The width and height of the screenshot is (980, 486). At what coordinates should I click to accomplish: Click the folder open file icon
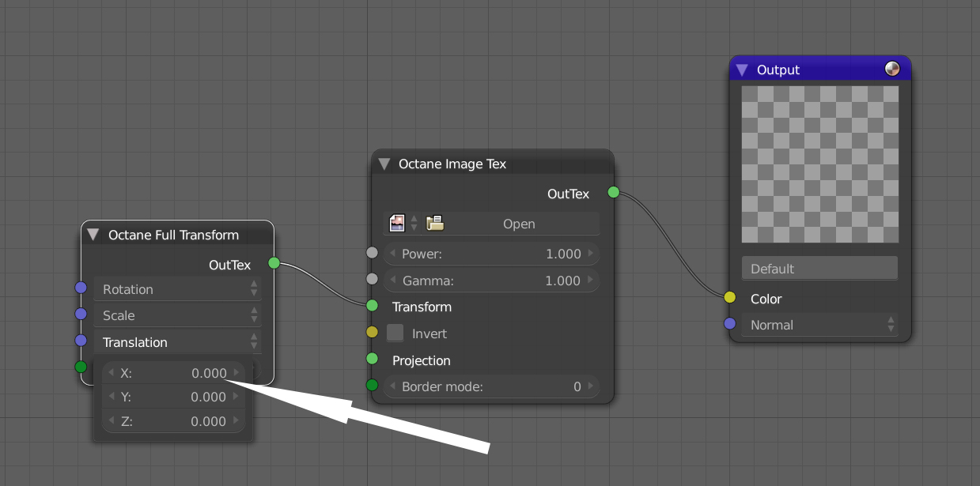[435, 224]
